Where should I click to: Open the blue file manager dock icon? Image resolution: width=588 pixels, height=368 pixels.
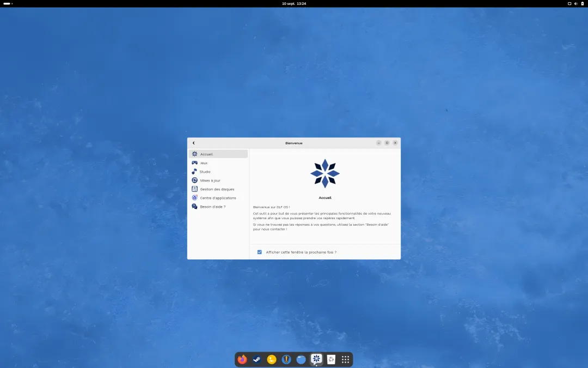pyautogui.click(x=301, y=359)
